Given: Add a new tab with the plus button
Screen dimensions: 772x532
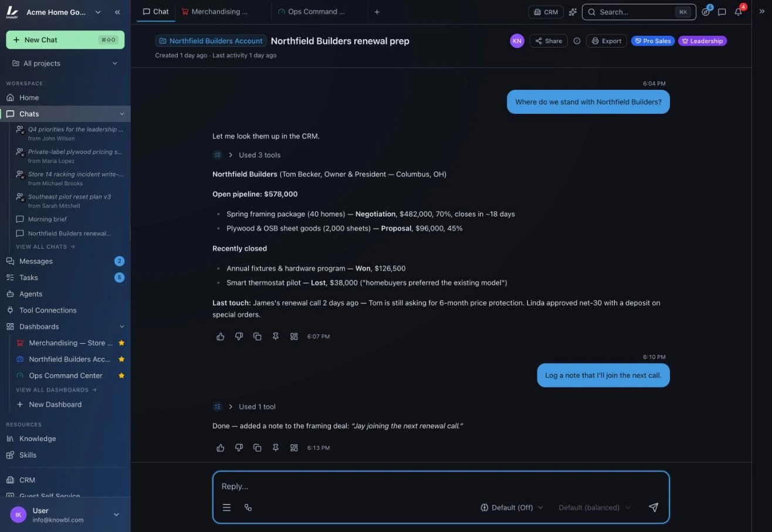Looking at the screenshot, I should click(x=377, y=12).
